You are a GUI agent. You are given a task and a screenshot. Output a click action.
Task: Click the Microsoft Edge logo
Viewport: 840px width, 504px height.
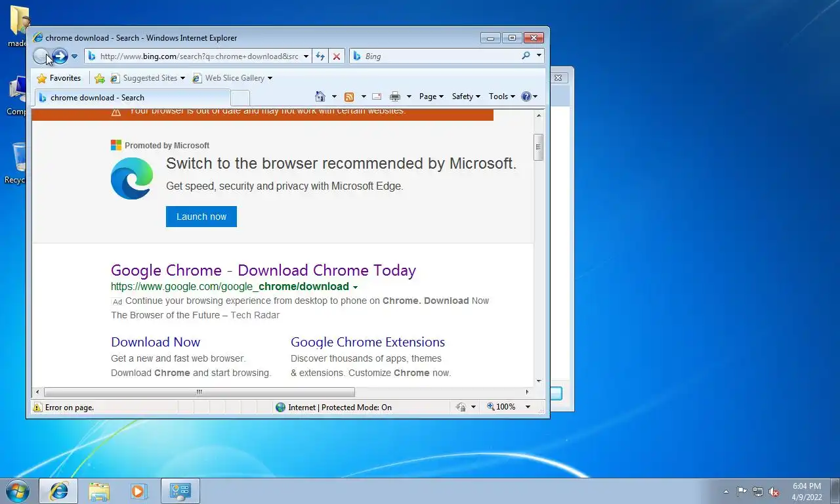(132, 178)
